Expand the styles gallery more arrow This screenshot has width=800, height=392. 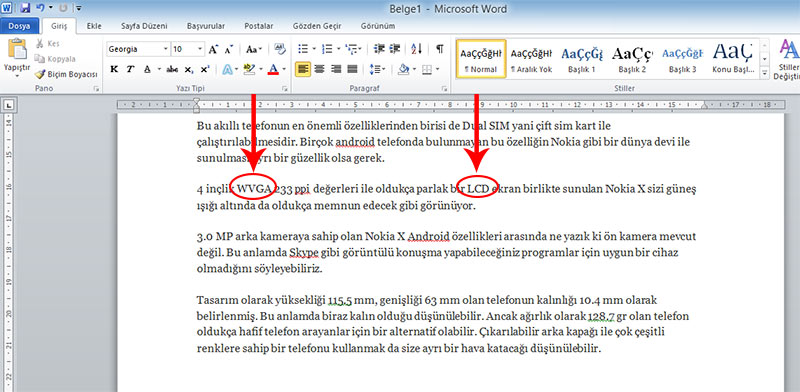tap(764, 74)
